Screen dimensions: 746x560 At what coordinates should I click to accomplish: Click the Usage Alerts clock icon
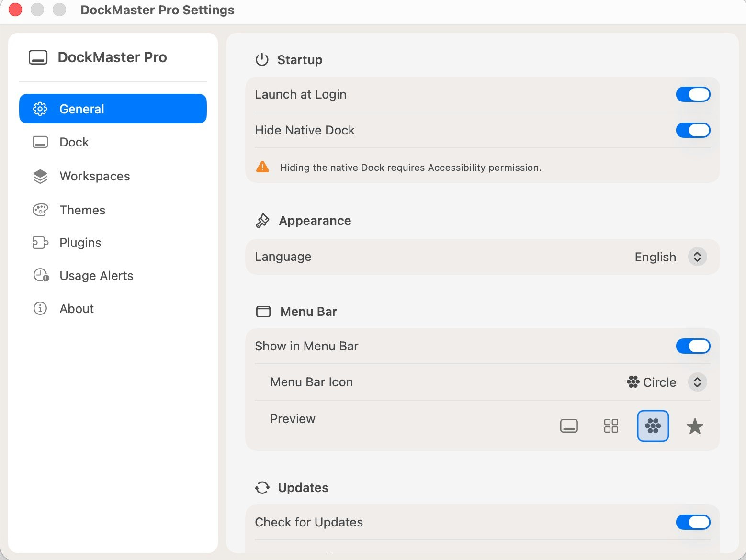tap(41, 276)
